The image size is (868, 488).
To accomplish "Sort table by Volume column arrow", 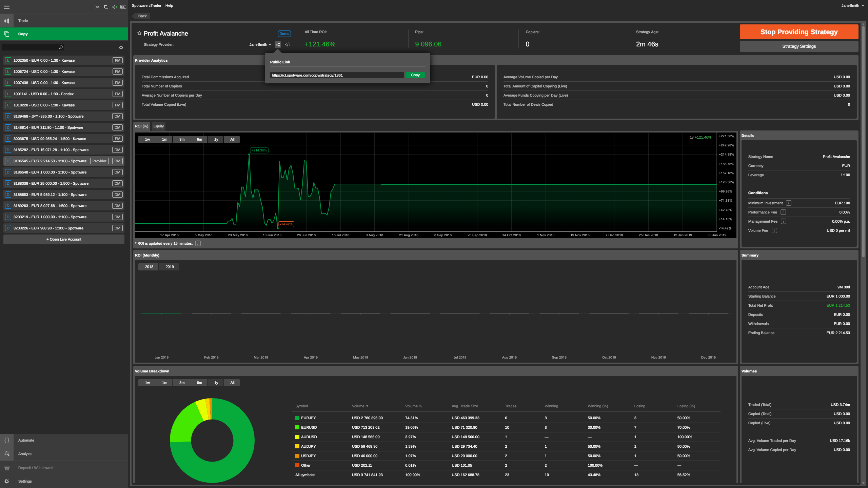I will point(367,406).
